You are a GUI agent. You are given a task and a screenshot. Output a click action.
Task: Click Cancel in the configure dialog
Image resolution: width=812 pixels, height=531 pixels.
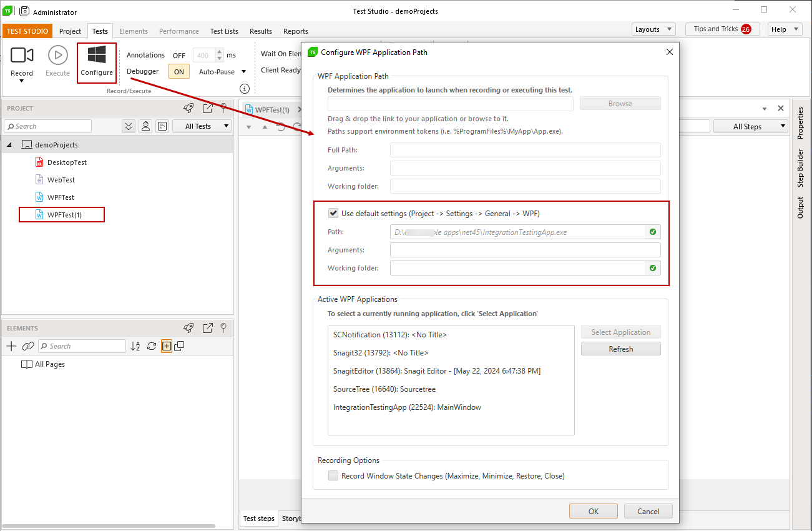(x=648, y=511)
